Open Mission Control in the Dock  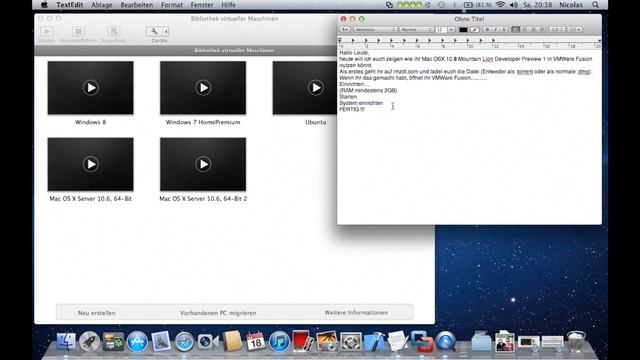tap(113, 342)
